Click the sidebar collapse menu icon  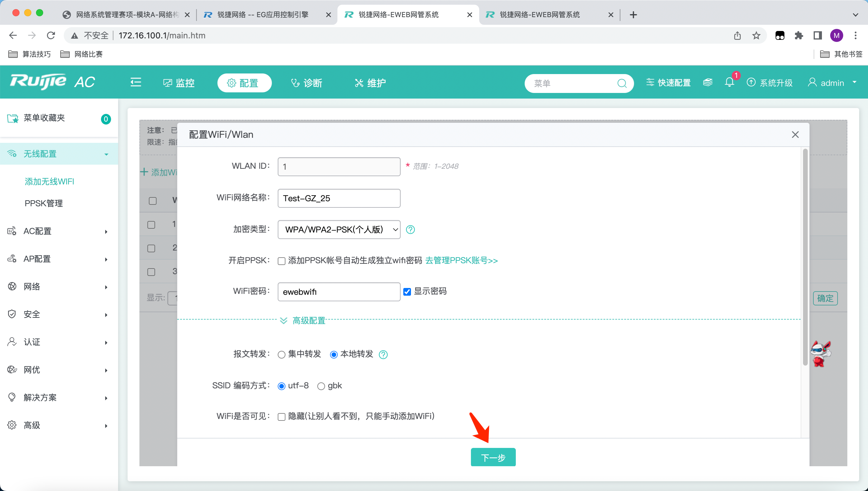click(x=136, y=83)
